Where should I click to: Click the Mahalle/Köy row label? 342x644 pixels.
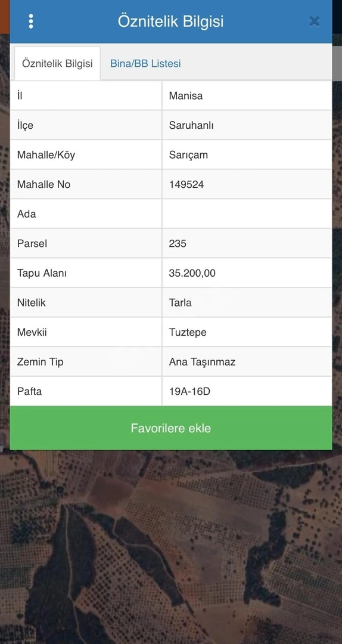(x=46, y=155)
